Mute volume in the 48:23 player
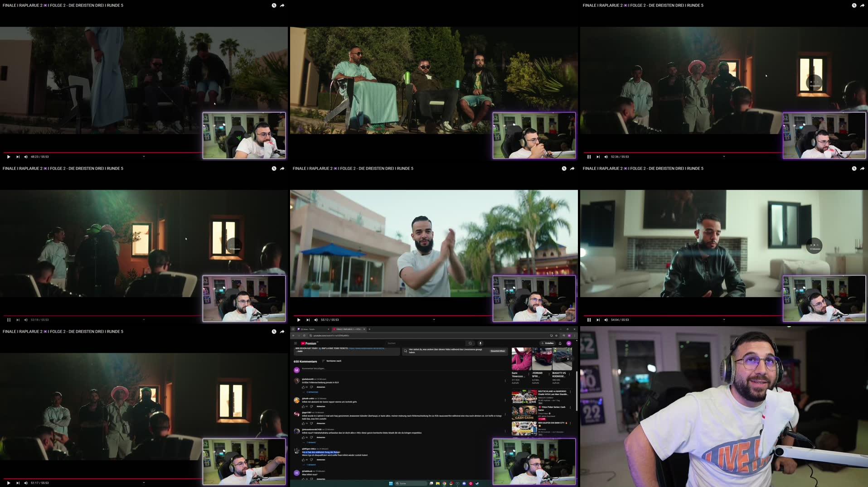This screenshot has width=868, height=487. [26, 157]
